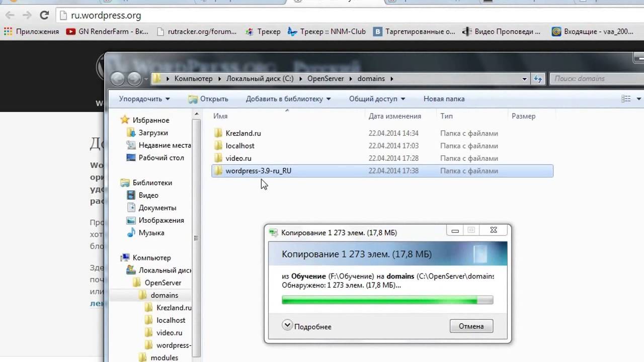Collapse the Избранное section
The image size is (644, 362).
pos(145,120)
